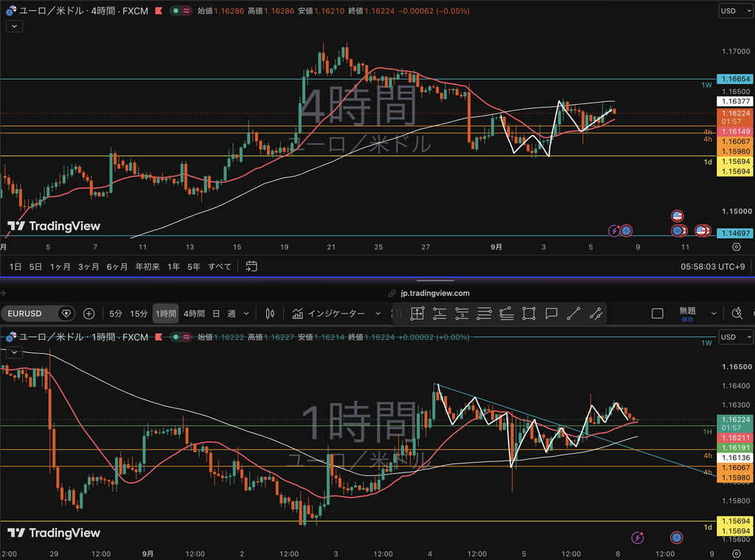This screenshot has width=755, height=560.
Task: Open the candlestick chart type selector
Action: click(x=270, y=314)
